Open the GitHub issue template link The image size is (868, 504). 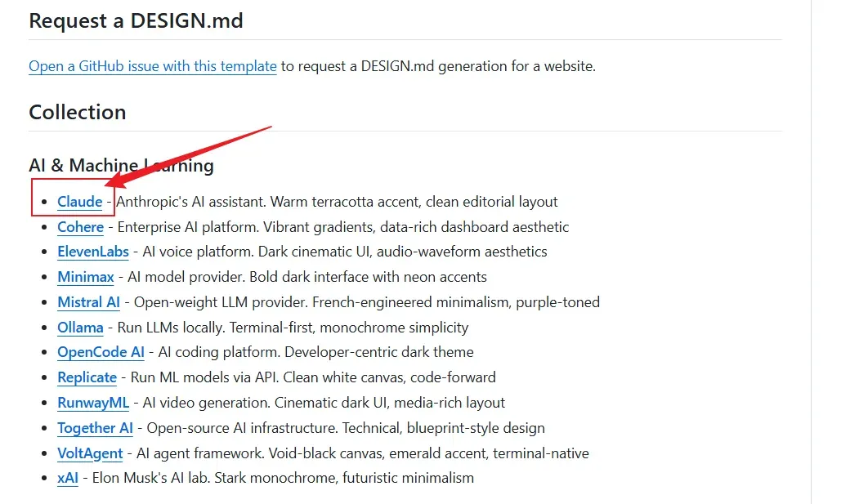click(152, 66)
